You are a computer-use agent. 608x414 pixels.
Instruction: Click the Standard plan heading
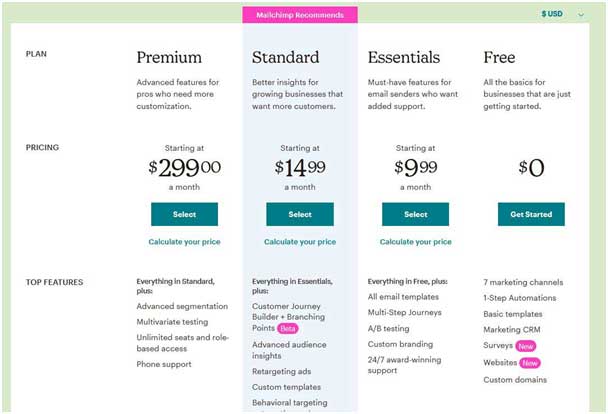[x=285, y=57]
